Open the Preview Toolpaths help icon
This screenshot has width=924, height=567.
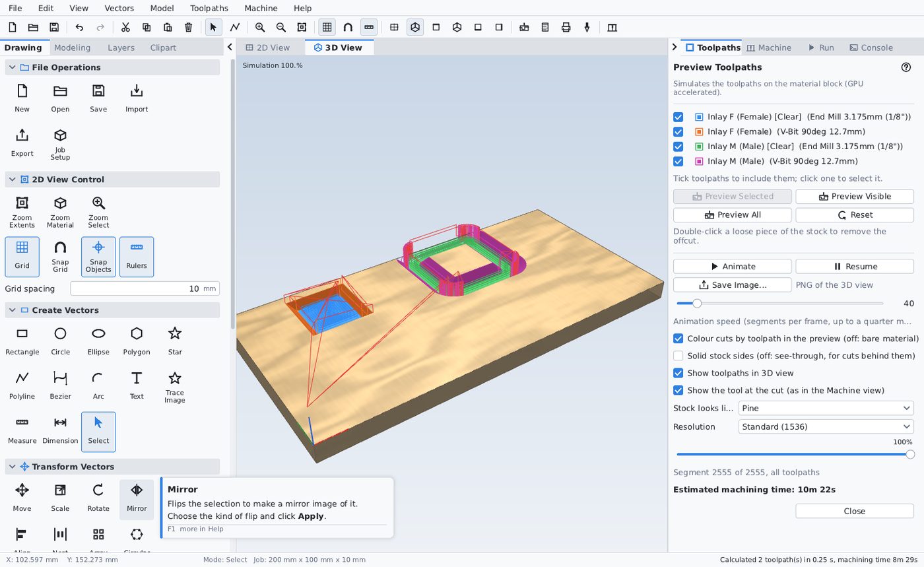click(906, 67)
